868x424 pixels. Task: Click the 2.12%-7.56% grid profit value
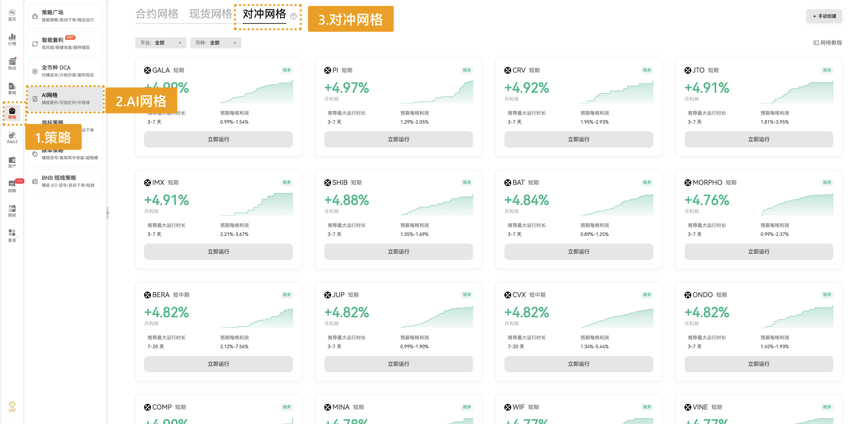point(234,347)
